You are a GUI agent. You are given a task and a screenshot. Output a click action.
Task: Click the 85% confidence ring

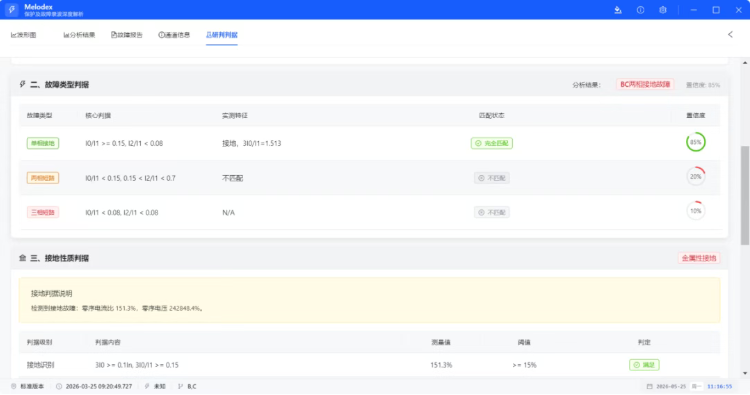pyautogui.click(x=695, y=142)
